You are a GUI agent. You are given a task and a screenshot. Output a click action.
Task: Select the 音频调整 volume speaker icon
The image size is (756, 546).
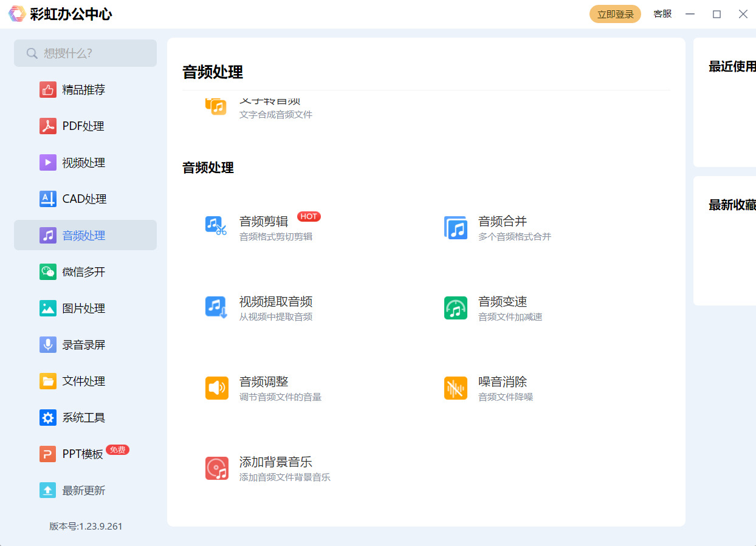click(x=216, y=388)
